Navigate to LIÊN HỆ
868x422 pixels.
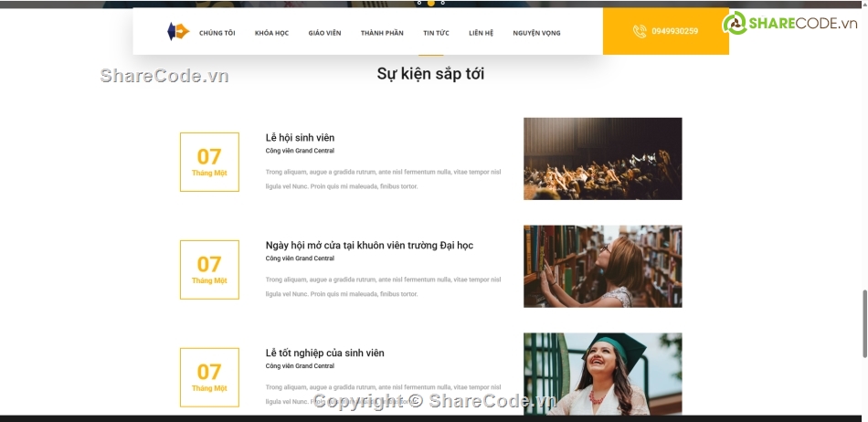[481, 33]
